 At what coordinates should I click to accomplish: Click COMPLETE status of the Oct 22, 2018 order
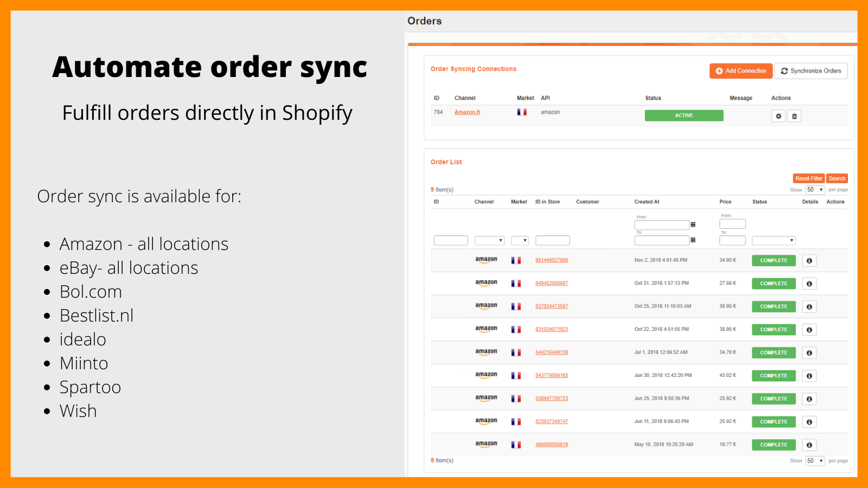coord(774,330)
